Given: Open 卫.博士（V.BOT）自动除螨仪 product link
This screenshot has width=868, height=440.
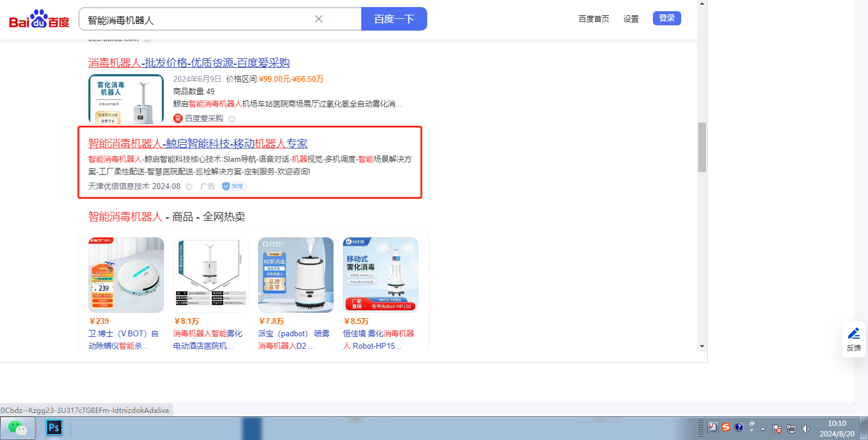Looking at the screenshot, I should [124, 340].
